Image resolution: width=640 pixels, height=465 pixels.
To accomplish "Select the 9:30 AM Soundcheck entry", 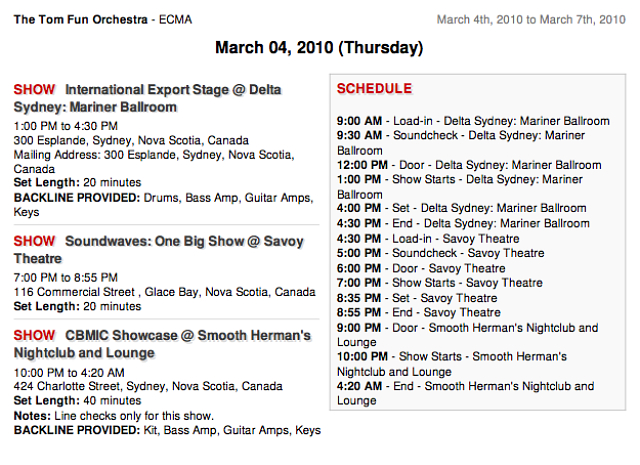I will (461, 143).
